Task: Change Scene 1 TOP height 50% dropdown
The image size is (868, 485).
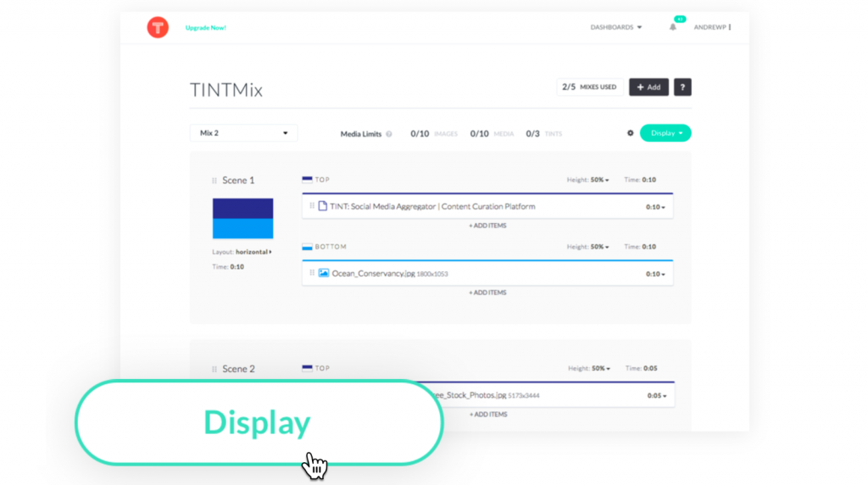Action: [x=599, y=180]
